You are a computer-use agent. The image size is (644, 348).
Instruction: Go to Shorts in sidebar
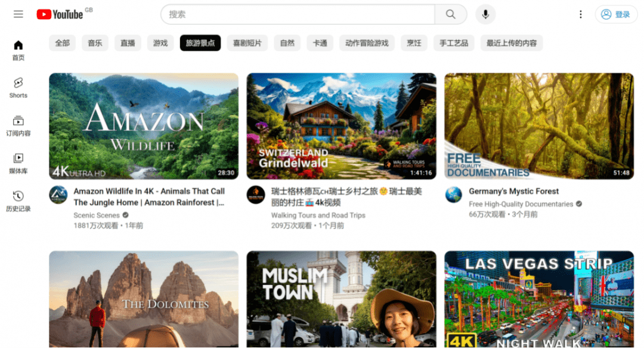[x=18, y=87]
